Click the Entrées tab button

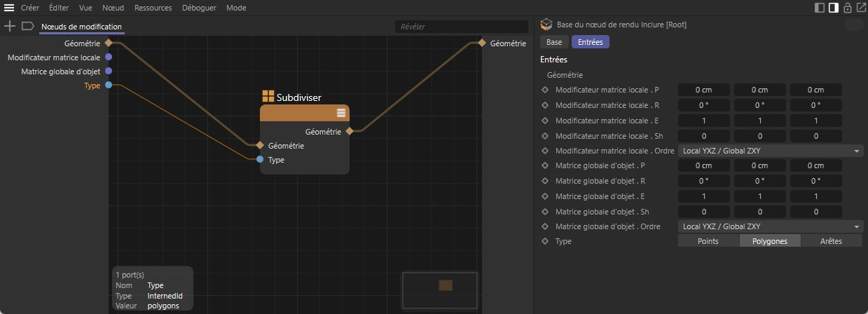click(x=591, y=42)
